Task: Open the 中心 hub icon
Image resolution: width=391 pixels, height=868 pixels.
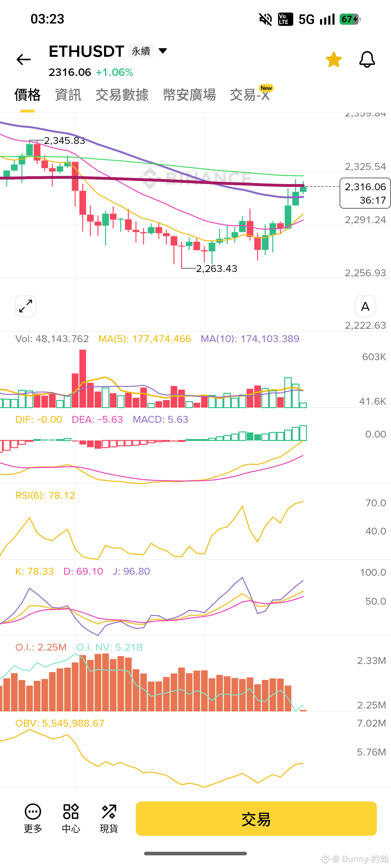Action: [x=71, y=819]
